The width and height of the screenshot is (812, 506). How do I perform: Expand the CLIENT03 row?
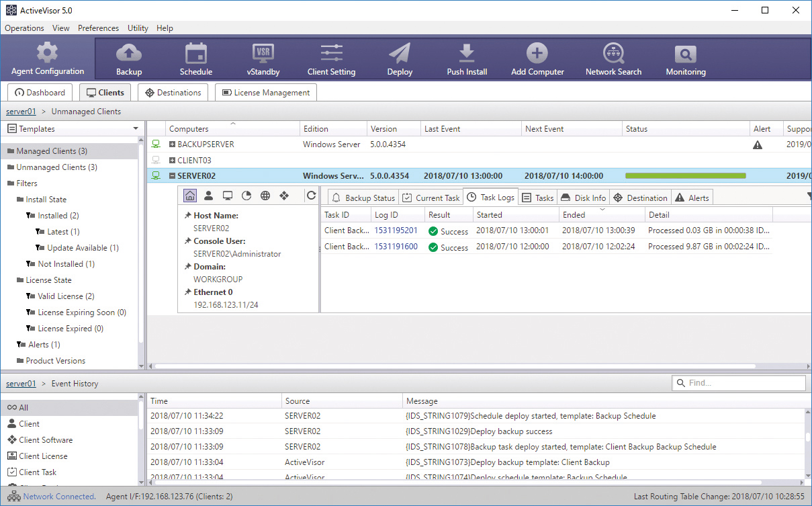coord(173,161)
